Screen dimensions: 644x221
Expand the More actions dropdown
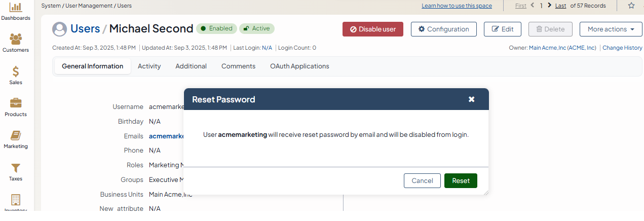tap(611, 29)
